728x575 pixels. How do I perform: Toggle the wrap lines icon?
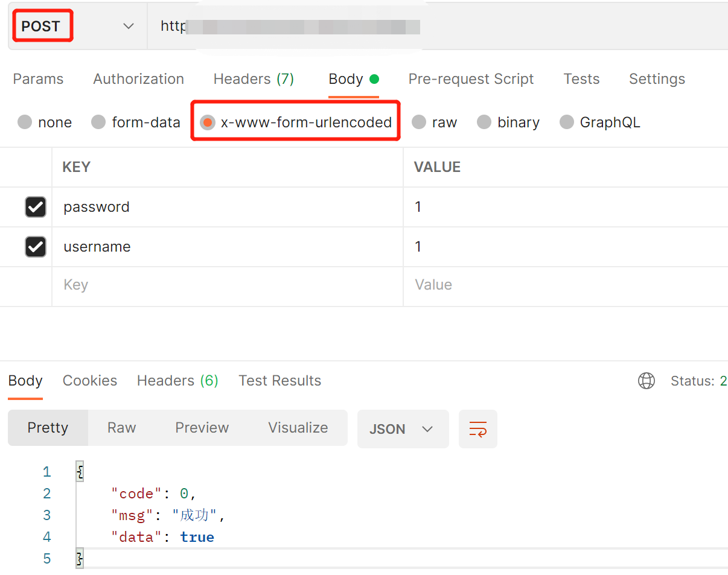(478, 429)
